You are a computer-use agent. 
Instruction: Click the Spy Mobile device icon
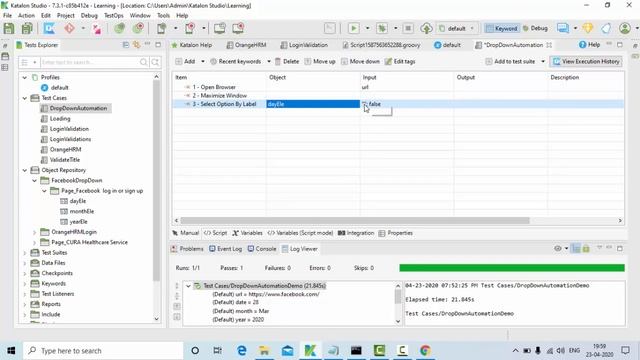click(x=162, y=28)
